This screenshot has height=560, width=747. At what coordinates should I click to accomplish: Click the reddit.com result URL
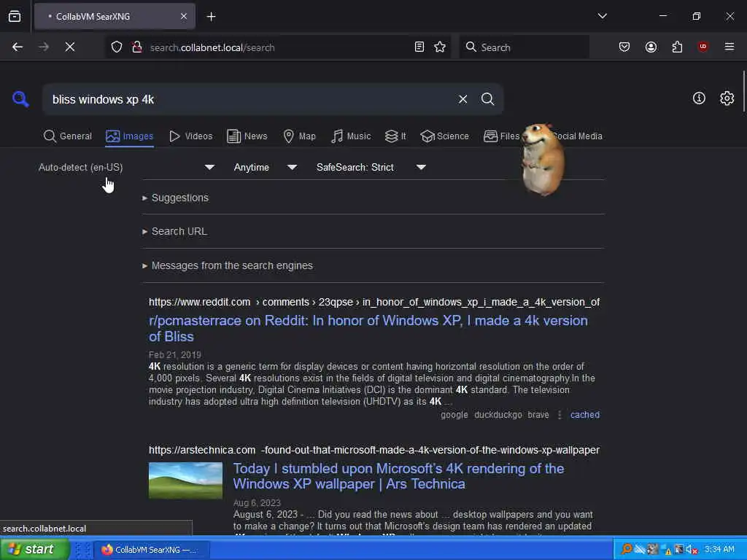(374, 302)
